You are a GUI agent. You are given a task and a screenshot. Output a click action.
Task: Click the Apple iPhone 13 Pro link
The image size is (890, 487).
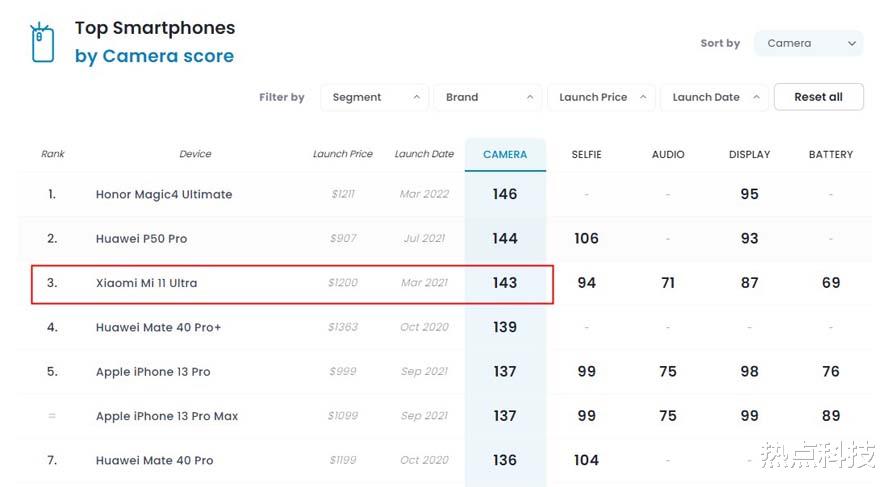153,372
